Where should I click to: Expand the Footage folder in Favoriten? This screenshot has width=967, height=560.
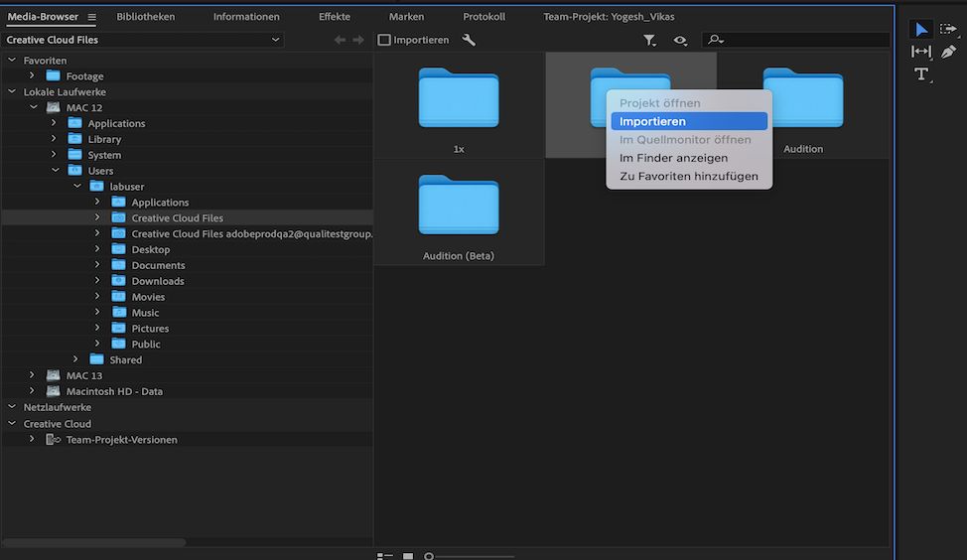click(32, 75)
